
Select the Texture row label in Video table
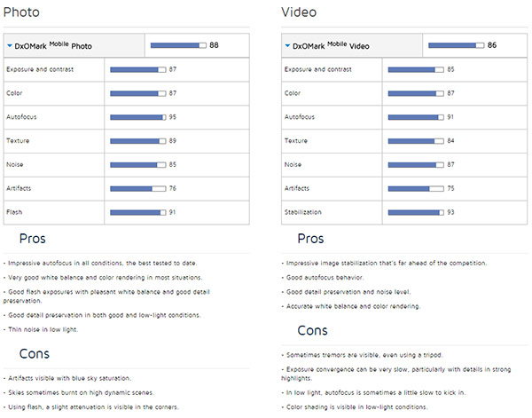(x=296, y=140)
